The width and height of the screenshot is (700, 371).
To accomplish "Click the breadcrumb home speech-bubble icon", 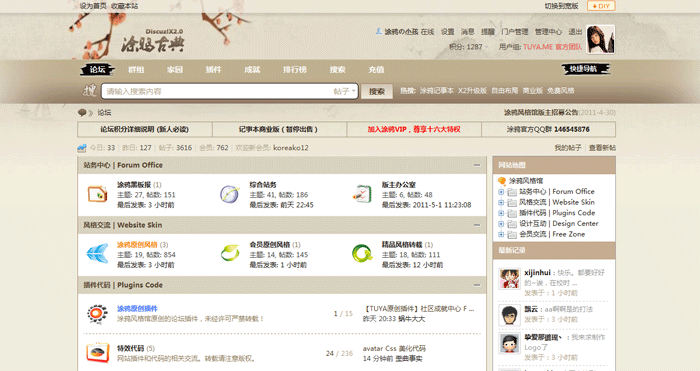I will tap(82, 113).
